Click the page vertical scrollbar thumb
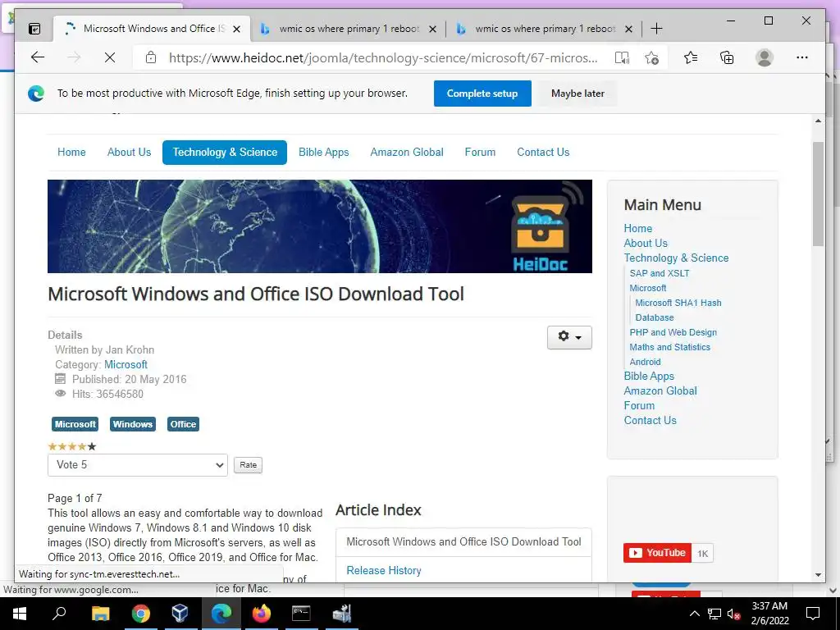Screen dimensions: 840x630 (818, 194)
